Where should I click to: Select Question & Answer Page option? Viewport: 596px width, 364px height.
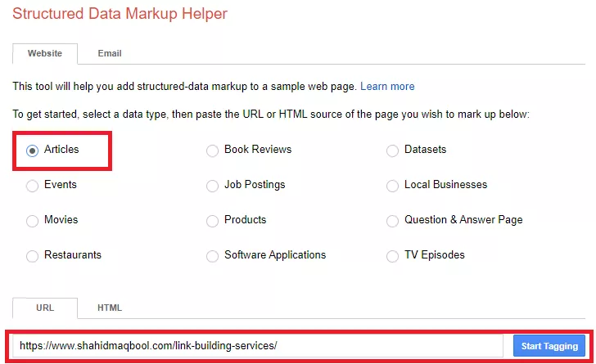pos(392,221)
